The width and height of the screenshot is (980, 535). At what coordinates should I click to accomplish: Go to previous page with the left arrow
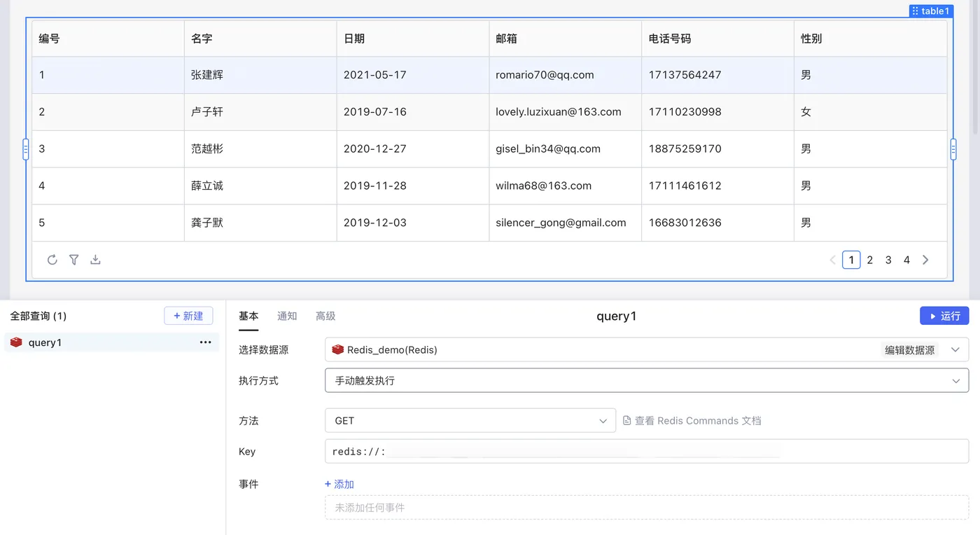pos(832,260)
